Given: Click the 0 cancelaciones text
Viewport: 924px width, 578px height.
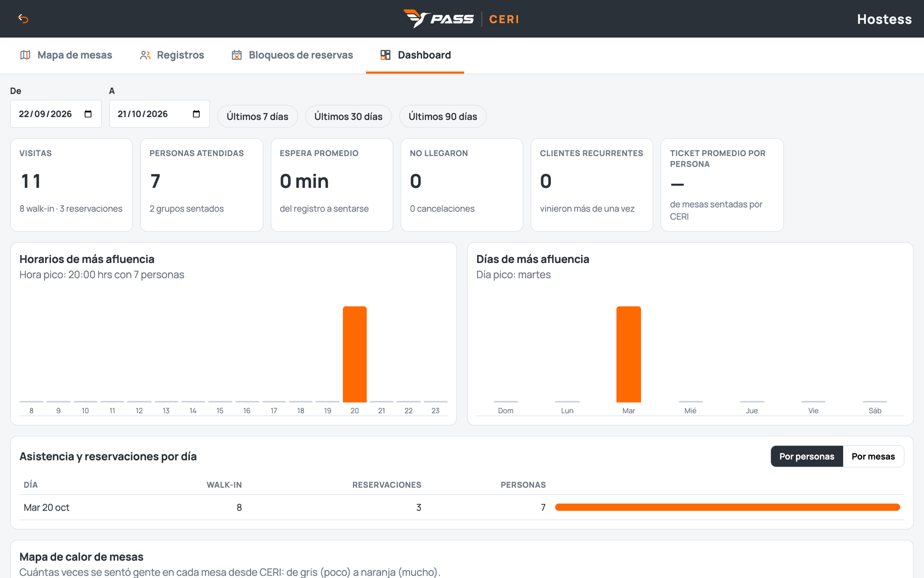Looking at the screenshot, I should point(442,209).
